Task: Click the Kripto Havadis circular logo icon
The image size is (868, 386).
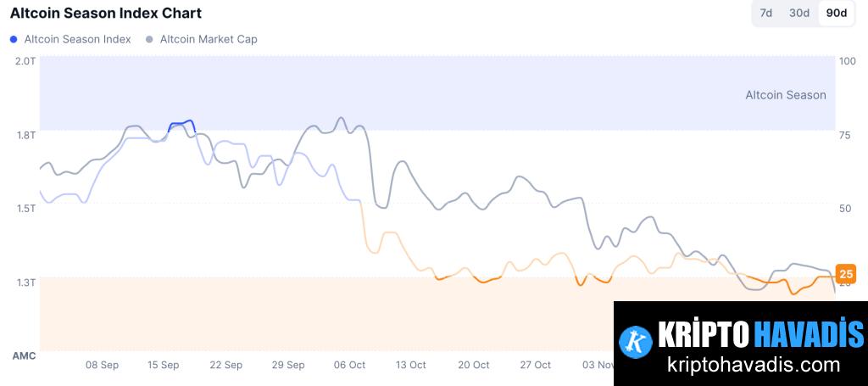Action: (635, 340)
